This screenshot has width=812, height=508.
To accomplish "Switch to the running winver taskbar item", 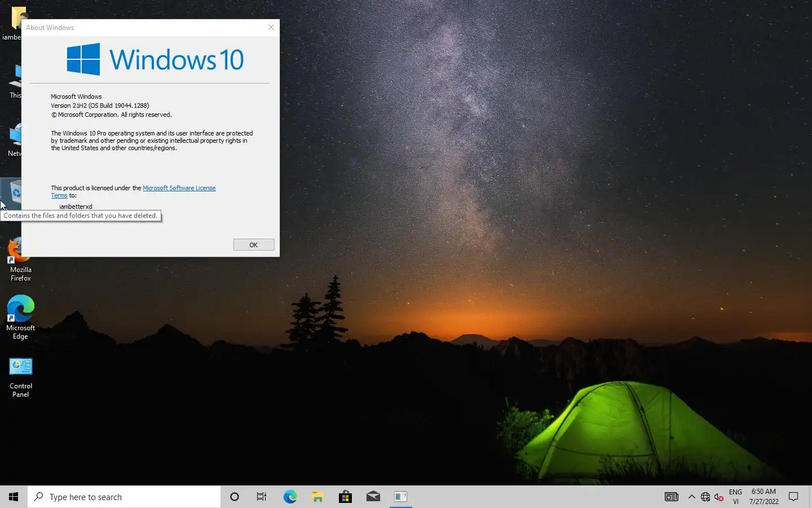I will pos(400,497).
